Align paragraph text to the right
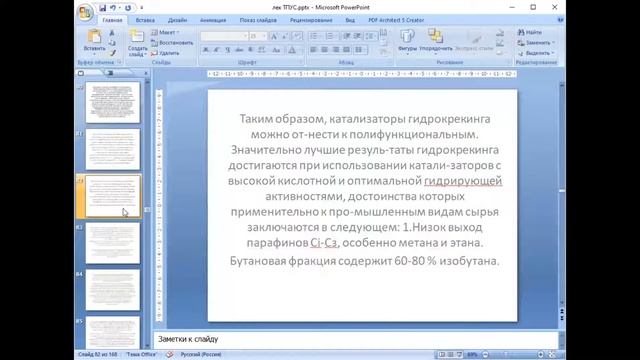Image resolution: width=640 pixels, height=360 pixels. click(336, 50)
